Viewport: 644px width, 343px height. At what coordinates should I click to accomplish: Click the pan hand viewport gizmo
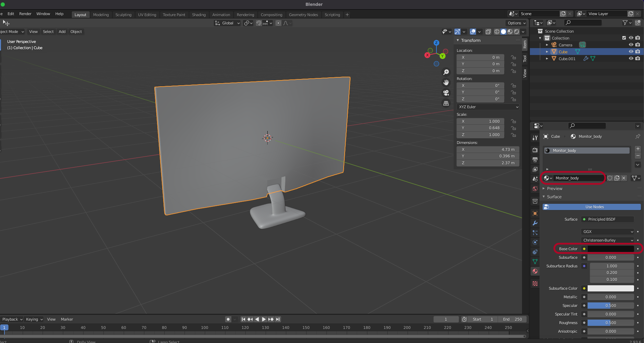pyautogui.click(x=446, y=82)
